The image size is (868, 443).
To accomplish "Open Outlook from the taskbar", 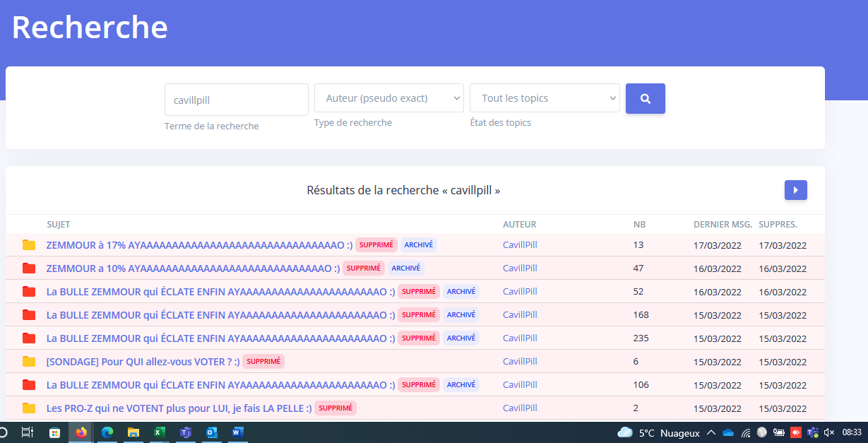I will click(212, 432).
